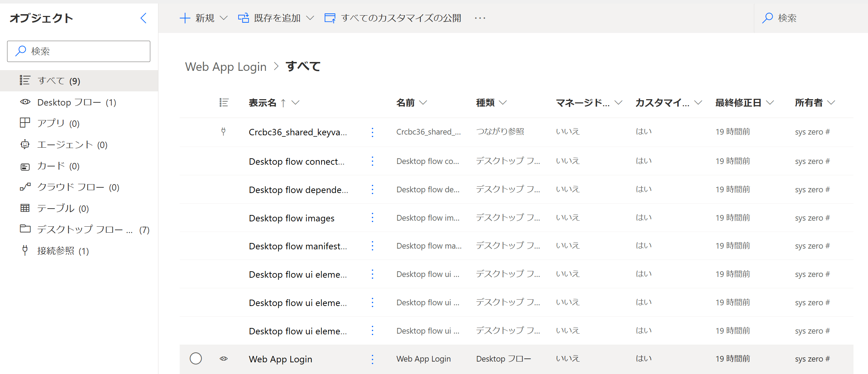Expand the 既存を追加 dropdown chevron

pos(310,18)
